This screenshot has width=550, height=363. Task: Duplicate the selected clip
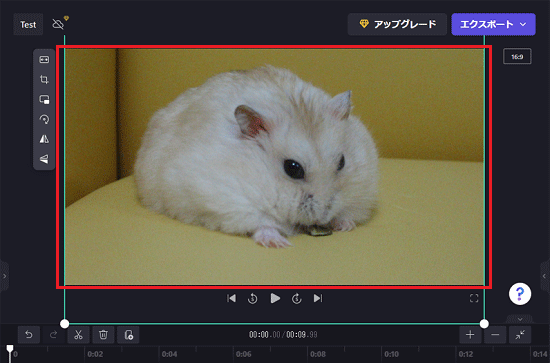click(x=128, y=335)
